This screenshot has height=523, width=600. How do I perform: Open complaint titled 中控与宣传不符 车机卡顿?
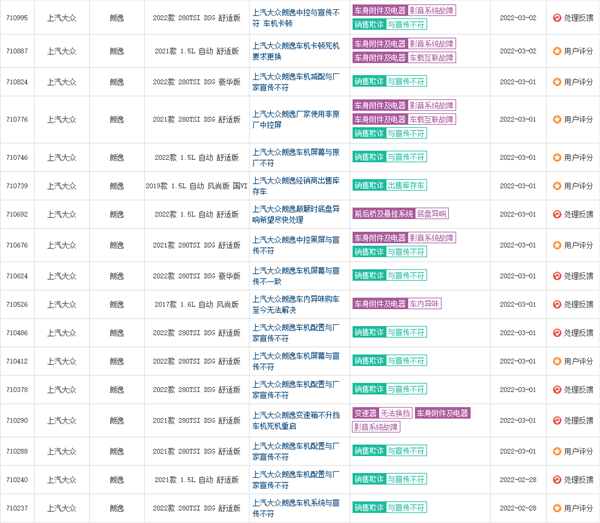tap(296, 18)
